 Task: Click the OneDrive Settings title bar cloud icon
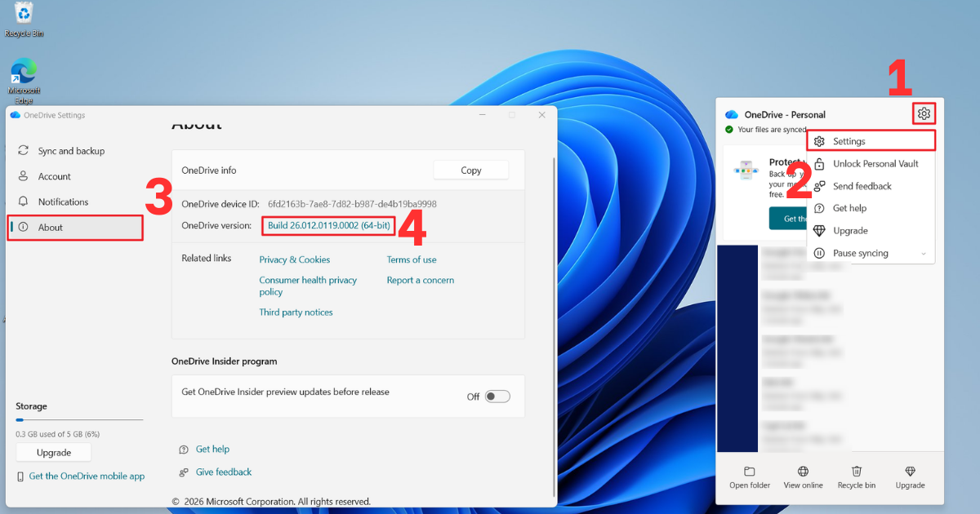pos(15,115)
